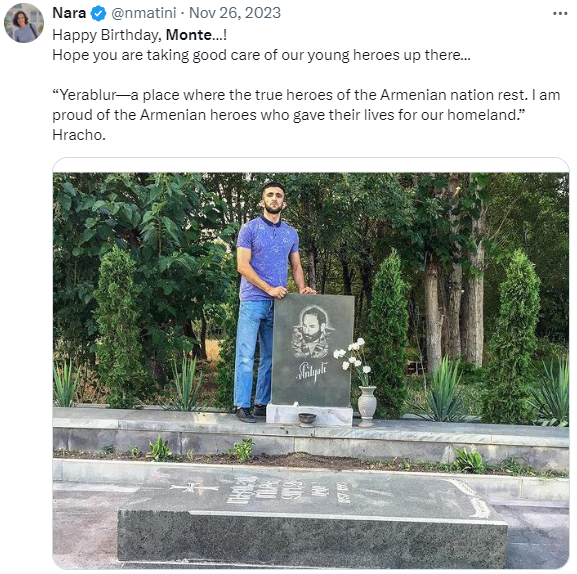Viewport: 577px width, 574px height.
Task: Open Nara's profile avatar picture
Action: (x=24, y=23)
